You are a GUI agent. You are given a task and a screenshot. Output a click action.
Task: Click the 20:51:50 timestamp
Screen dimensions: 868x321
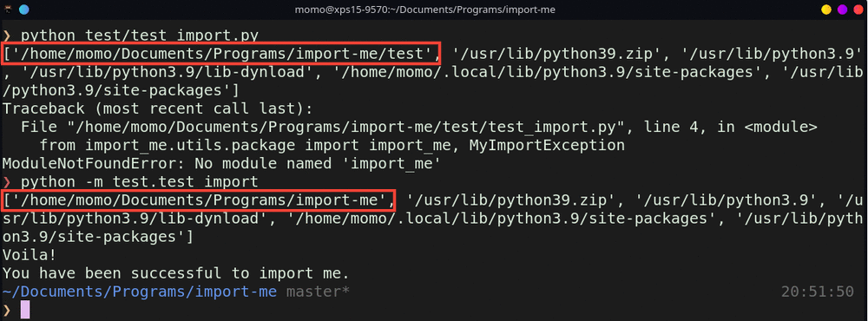(x=817, y=292)
